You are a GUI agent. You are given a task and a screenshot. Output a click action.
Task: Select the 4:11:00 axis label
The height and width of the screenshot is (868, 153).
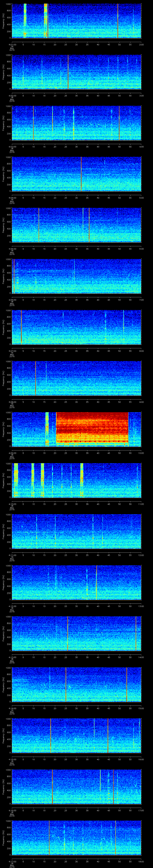(12, 555)
